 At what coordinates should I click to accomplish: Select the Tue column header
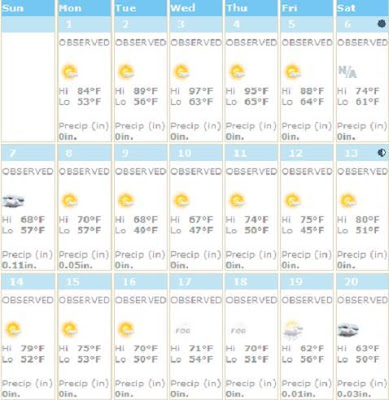pos(140,8)
